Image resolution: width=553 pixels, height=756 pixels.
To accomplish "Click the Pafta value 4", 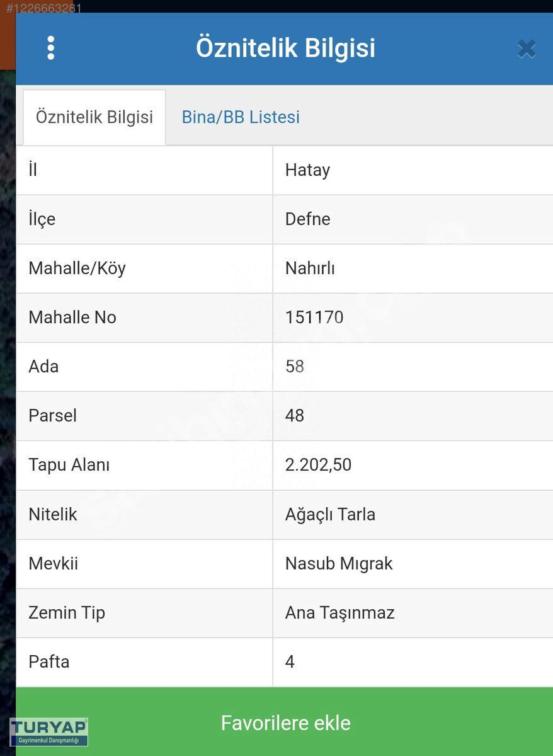I will click(290, 661).
